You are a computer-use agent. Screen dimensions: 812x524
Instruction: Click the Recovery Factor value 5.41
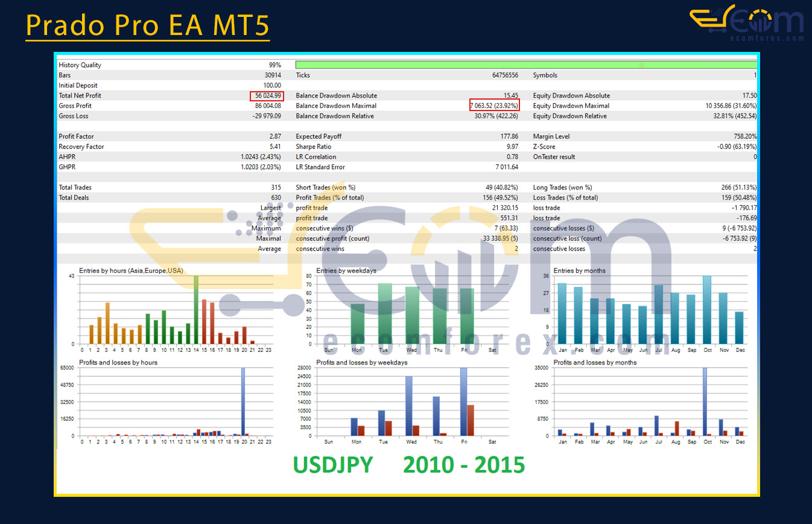tap(276, 147)
